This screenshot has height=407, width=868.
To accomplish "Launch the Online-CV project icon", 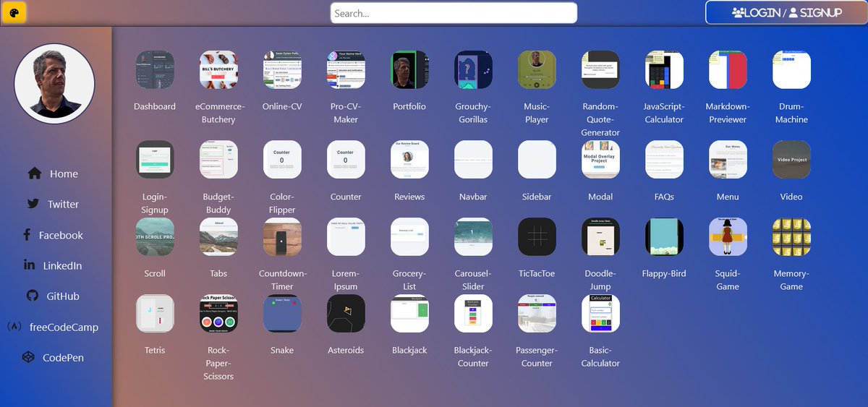I will [x=282, y=69].
